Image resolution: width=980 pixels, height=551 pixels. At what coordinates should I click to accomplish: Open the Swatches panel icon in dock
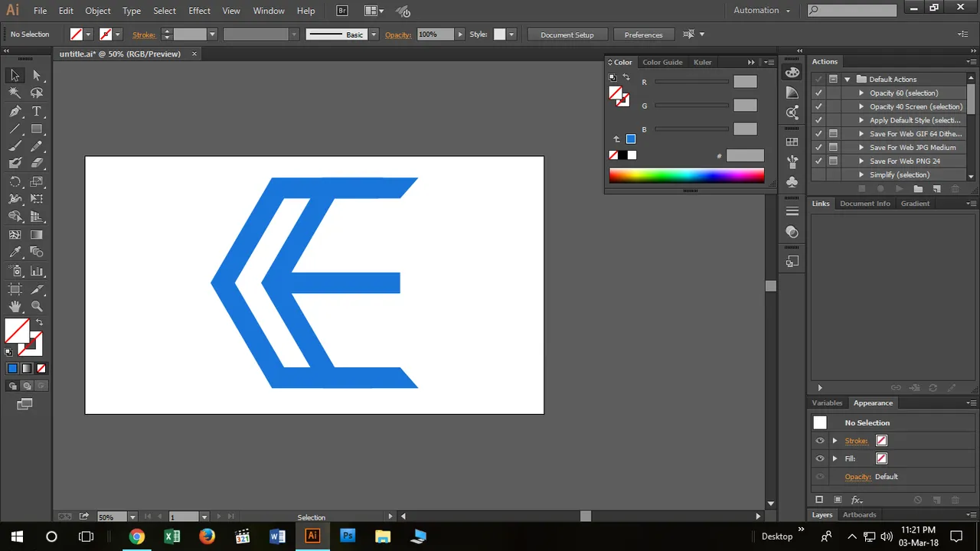point(792,142)
